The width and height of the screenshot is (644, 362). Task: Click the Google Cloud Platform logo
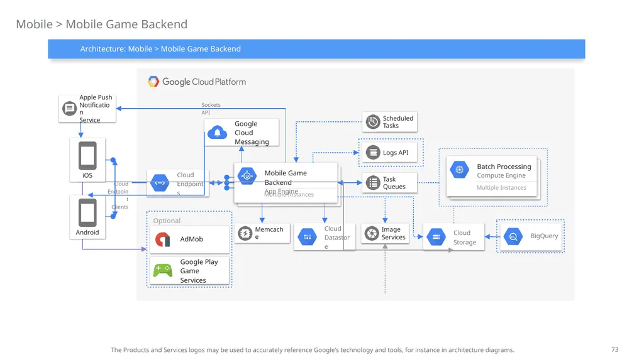point(153,82)
